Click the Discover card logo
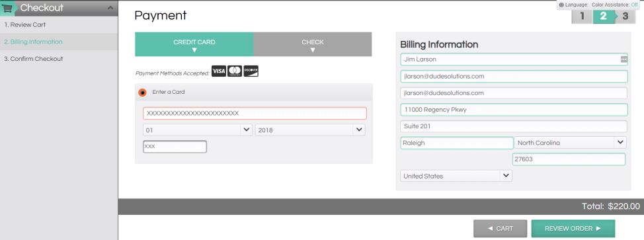This screenshot has width=644, height=240. [251, 71]
